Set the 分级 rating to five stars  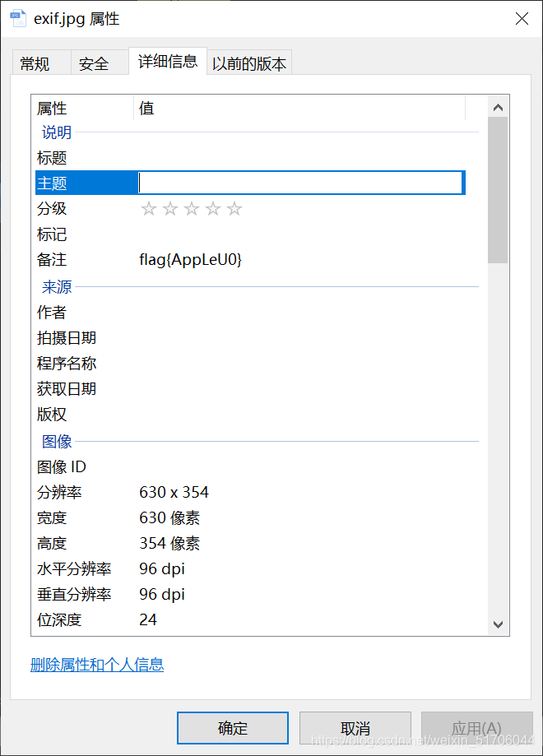click(x=234, y=208)
